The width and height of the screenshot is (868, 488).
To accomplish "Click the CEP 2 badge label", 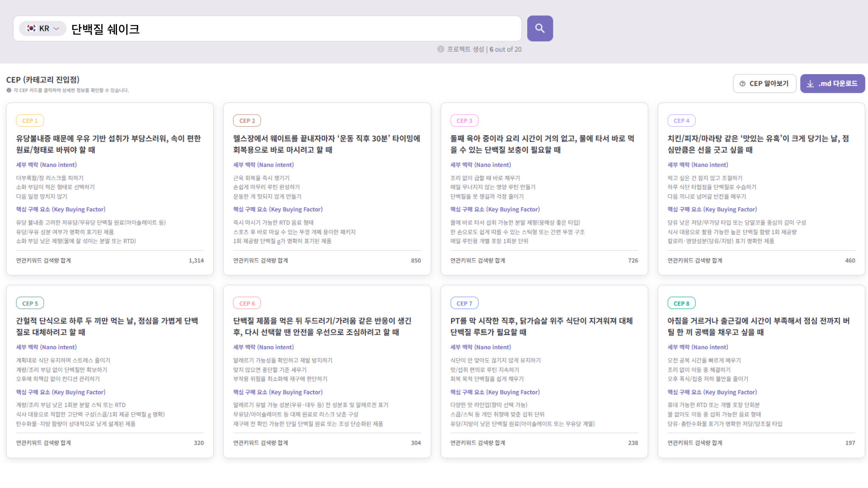I will click(247, 121).
